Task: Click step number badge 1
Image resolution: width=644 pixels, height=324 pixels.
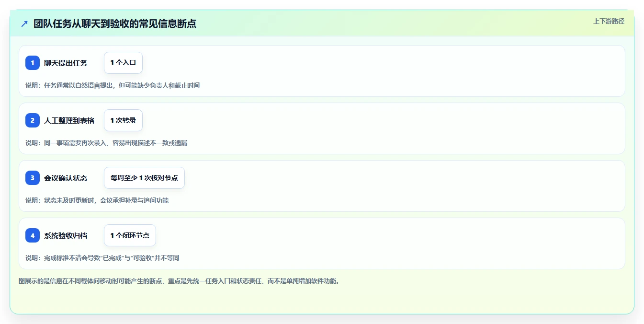Action: point(33,63)
